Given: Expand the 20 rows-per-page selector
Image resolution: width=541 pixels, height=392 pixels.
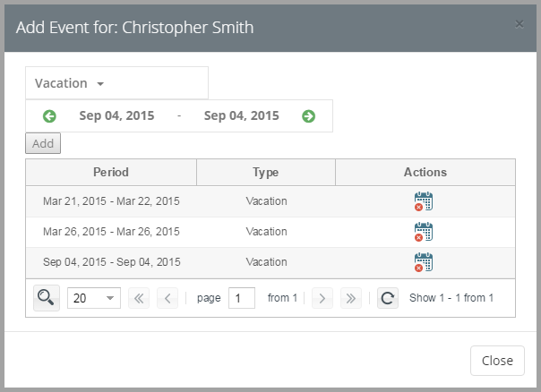Looking at the screenshot, I should pos(94,298).
